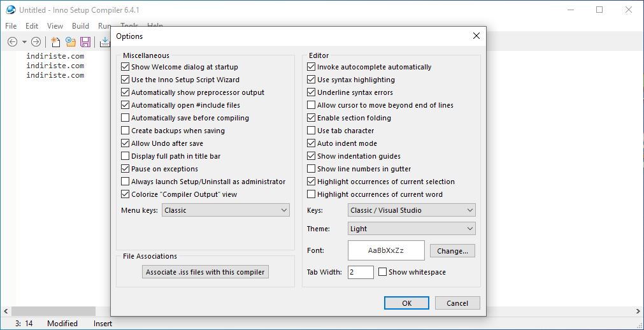644x330 pixels.
Task: Open the Theme dropdown
Action: [x=411, y=229]
